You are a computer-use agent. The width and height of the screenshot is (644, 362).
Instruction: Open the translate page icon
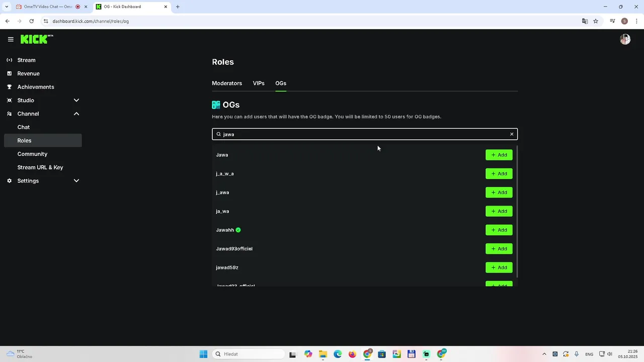(x=585, y=21)
